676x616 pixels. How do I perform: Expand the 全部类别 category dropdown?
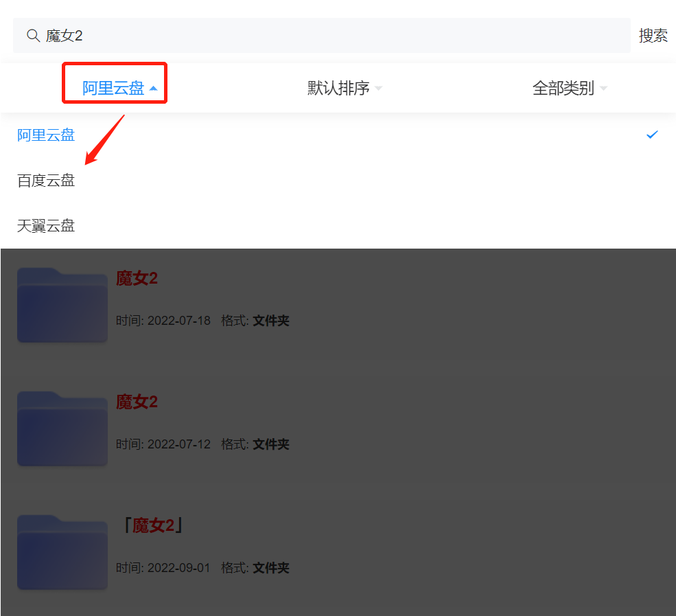click(570, 88)
